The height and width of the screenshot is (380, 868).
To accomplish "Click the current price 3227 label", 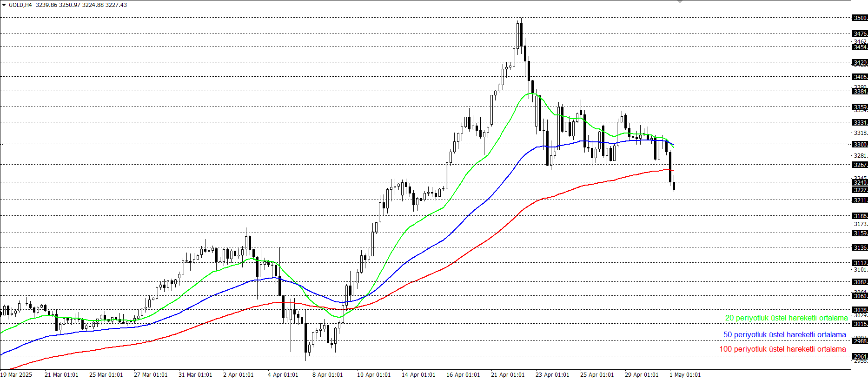I will [860, 190].
